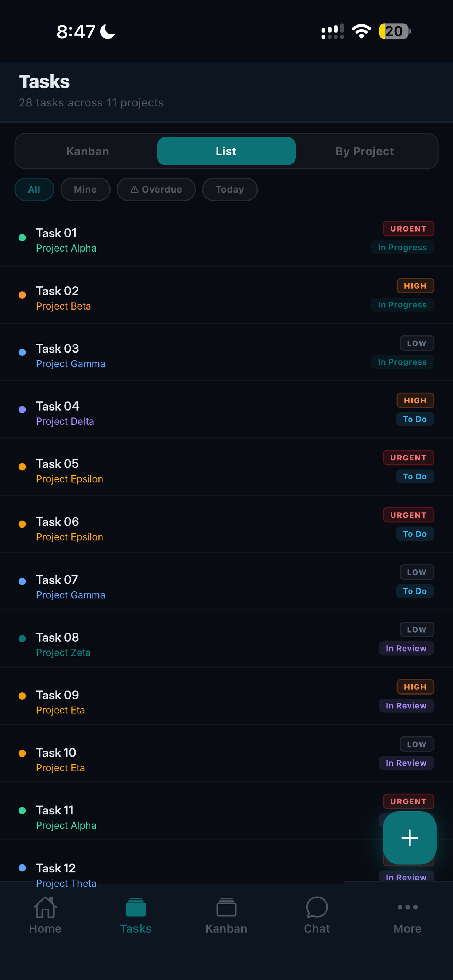Tap the plus add-task floating button
The width and height of the screenshot is (453, 980).
(x=409, y=838)
